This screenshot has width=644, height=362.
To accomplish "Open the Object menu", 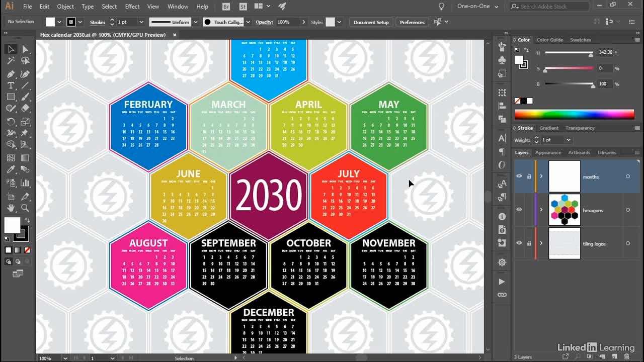I will pyautogui.click(x=65, y=7).
